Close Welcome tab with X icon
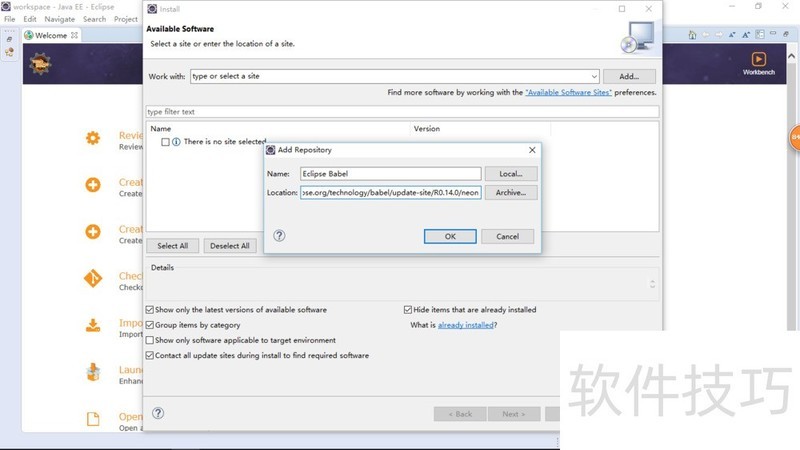The image size is (800, 450). 74,35
